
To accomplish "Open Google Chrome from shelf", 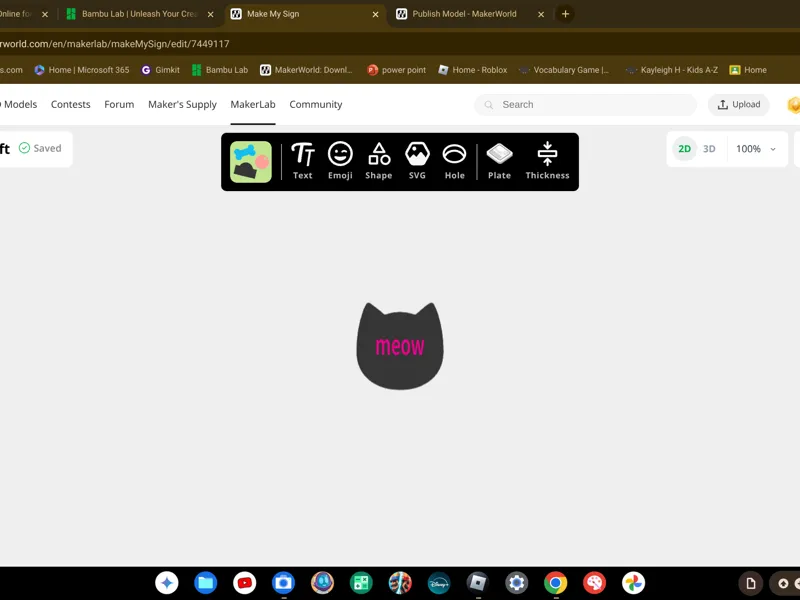I will tap(556, 583).
